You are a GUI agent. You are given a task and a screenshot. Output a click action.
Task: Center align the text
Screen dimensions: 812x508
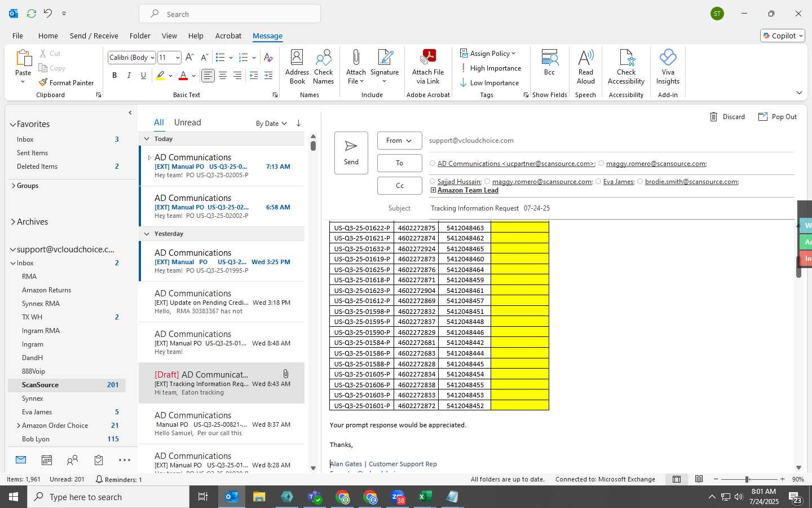tap(223, 76)
